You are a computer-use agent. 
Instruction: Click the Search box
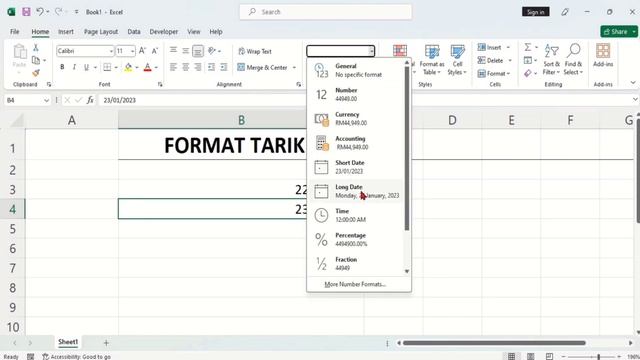[326, 12]
